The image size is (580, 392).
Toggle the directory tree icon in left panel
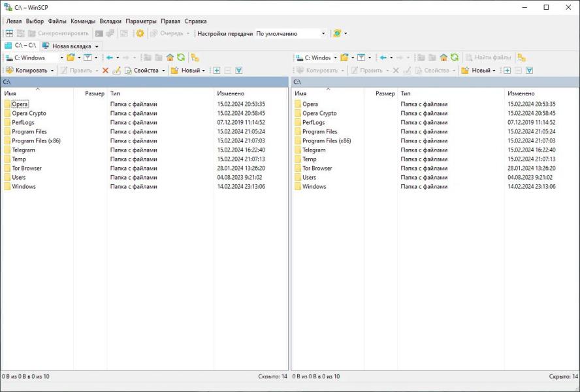(195, 57)
